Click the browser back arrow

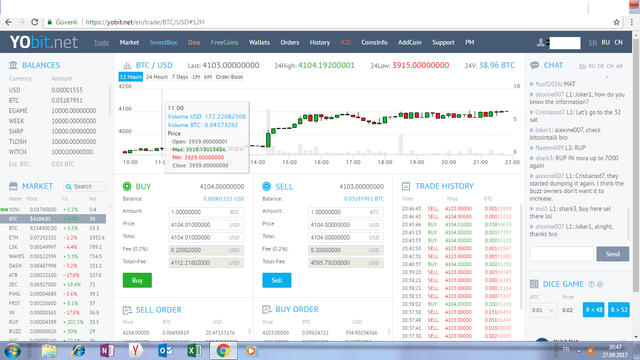tap(9, 22)
